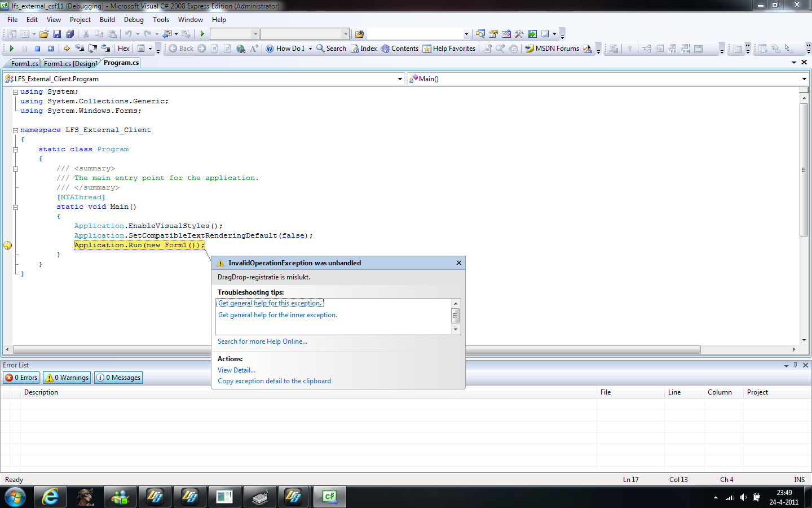Open the Solution Explorer icon

pyautogui.click(x=480, y=34)
